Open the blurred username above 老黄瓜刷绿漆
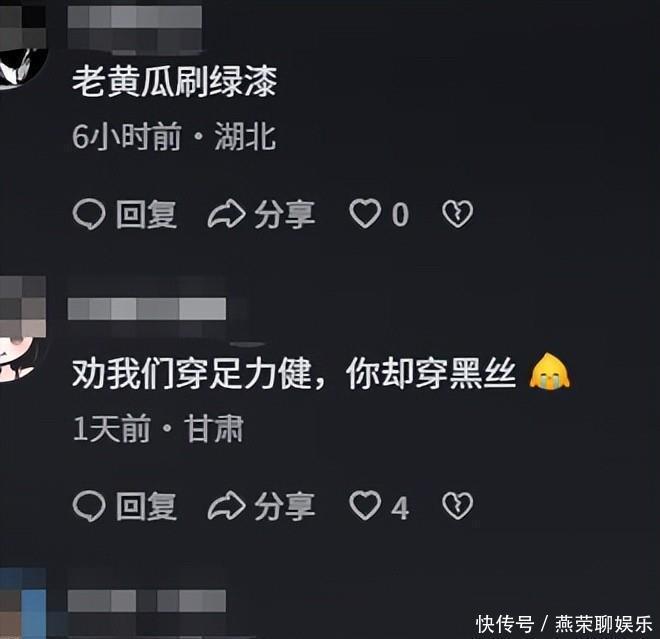Viewport: 660px width, 639px height. pyautogui.click(x=135, y=28)
